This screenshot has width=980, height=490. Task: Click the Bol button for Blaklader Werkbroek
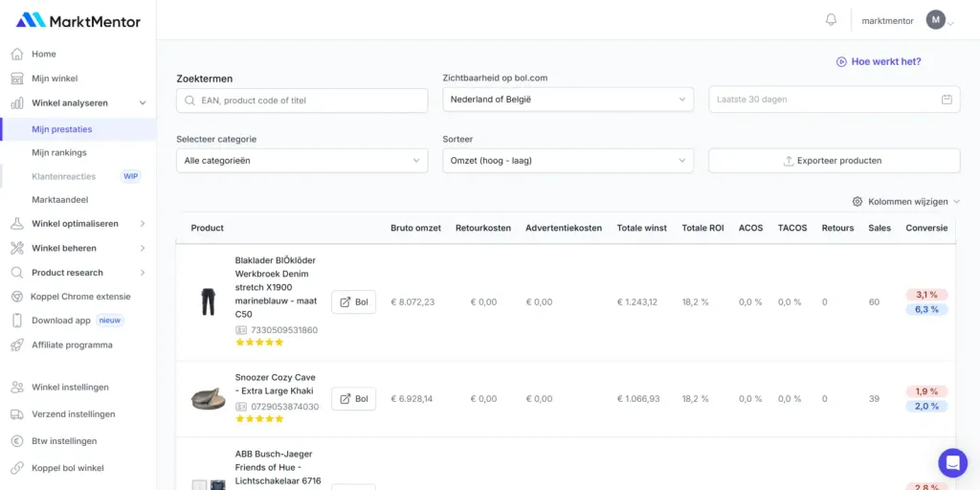354,301
